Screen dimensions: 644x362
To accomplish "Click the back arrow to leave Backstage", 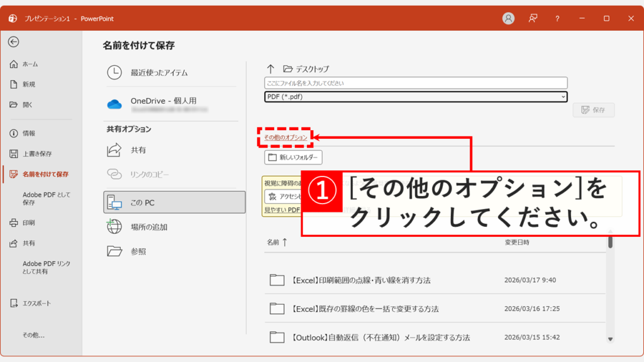I will [x=13, y=42].
